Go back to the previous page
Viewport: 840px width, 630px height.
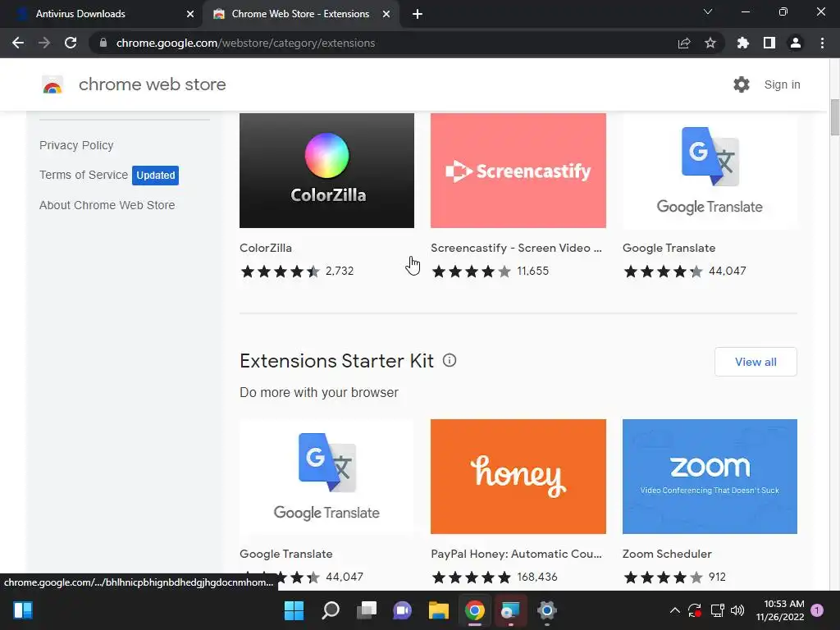(x=18, y=43)
